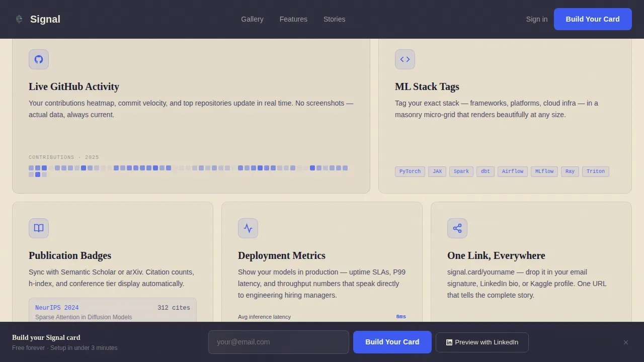Click Preview with LinkedIn button
644x362 pixels.
(x=482, y=342)
